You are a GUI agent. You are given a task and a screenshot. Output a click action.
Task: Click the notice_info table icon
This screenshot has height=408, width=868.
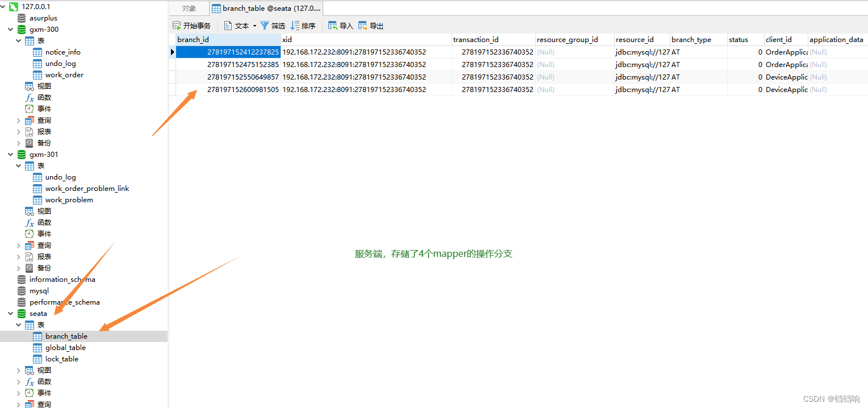click(x=37, y=52)
